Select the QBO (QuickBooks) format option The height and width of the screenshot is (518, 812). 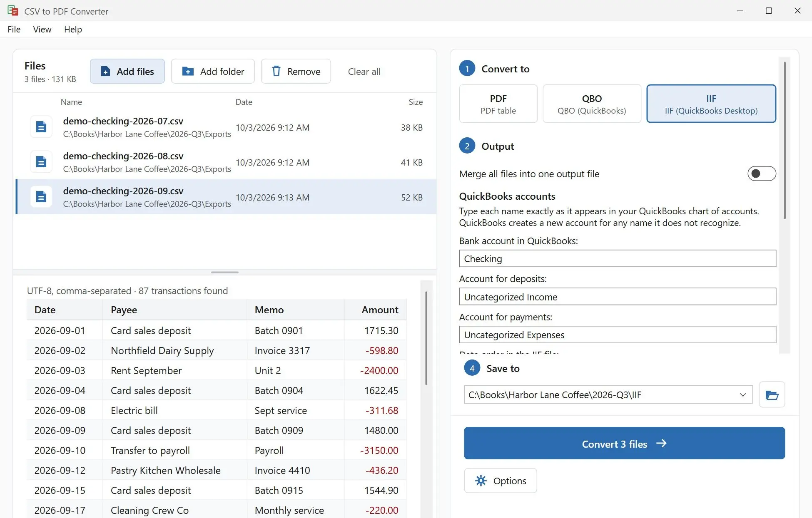pos(592,104)
